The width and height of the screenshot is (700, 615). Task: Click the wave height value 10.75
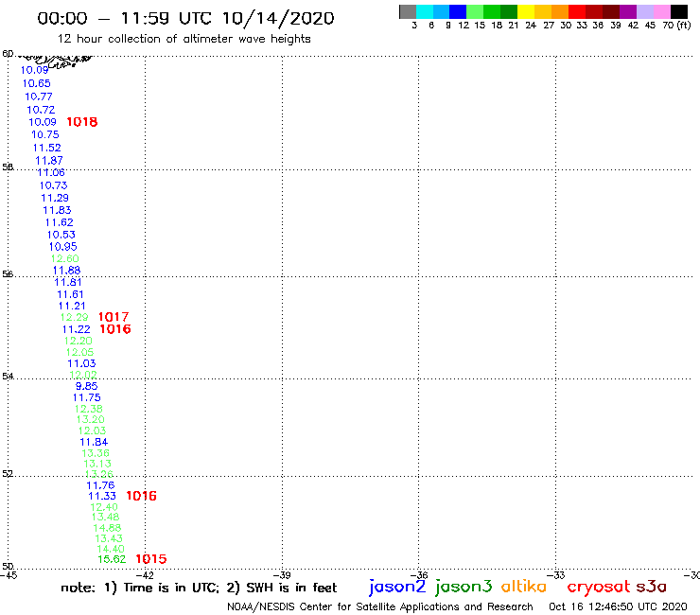point(45,134)
